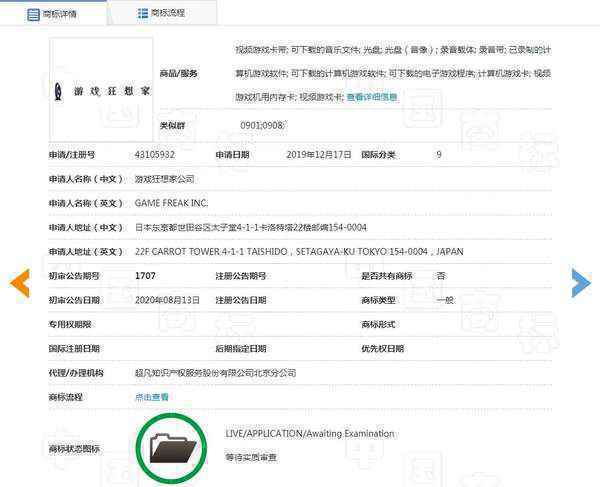Select status text 等待实质审查
Image resolution: width=600 pixels, height=487 pixels.
tap(251, 457)
